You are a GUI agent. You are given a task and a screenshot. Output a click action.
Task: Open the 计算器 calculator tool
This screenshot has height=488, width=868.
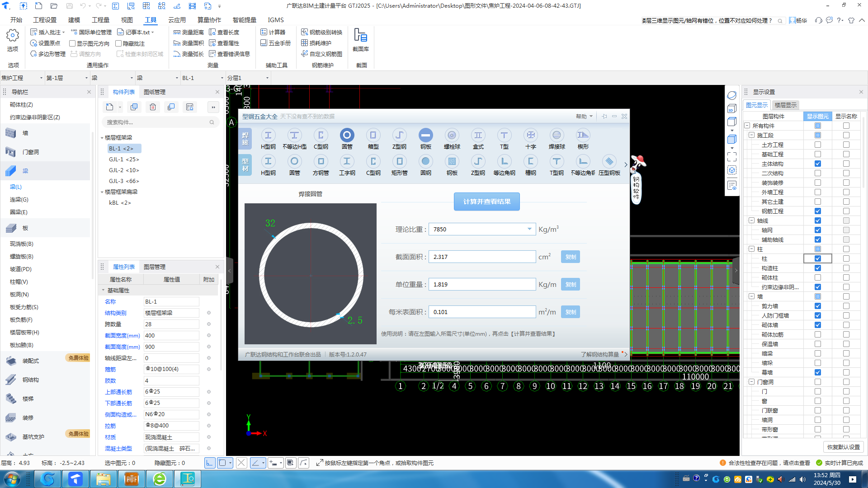[x=273, y=32]
